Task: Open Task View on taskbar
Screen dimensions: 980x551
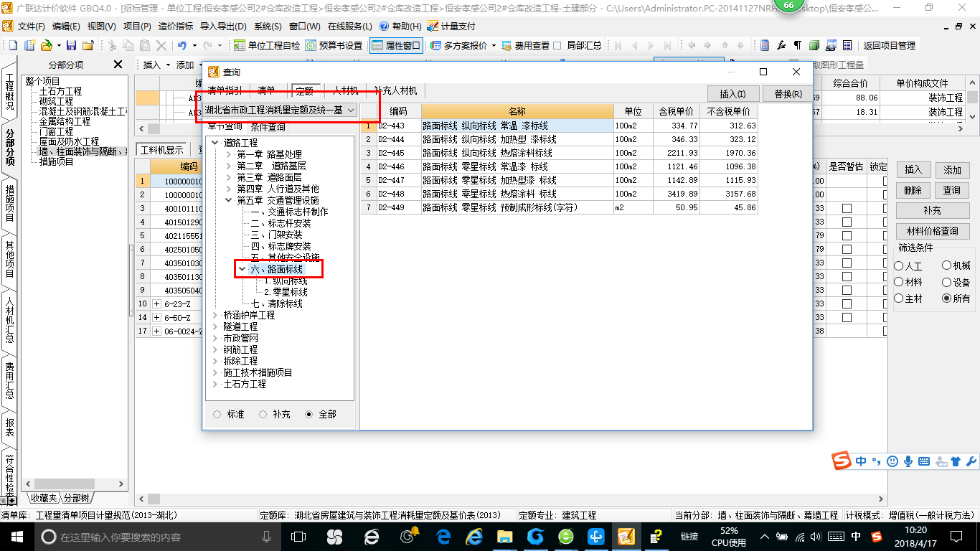Action: click(298, 536)
